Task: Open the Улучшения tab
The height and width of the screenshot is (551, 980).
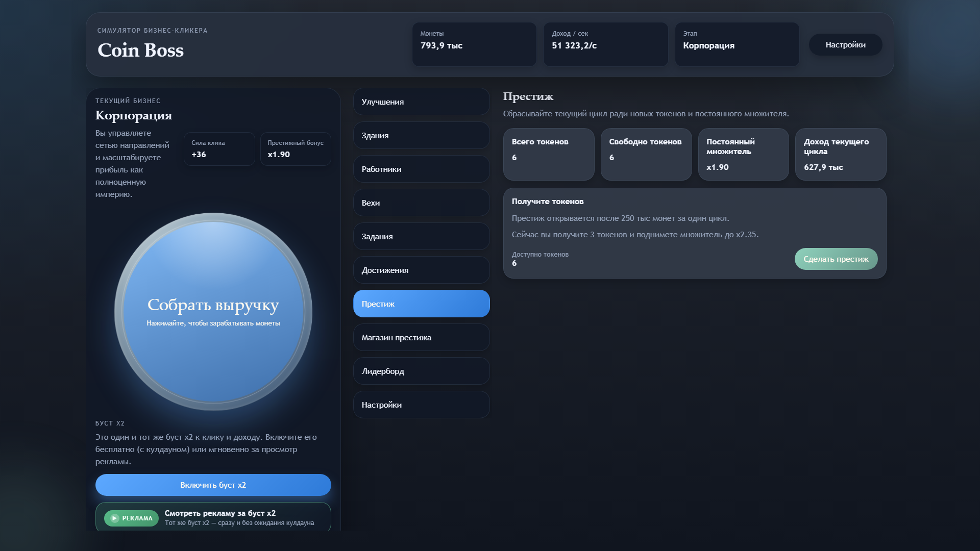Action: (x=421, y=102)
